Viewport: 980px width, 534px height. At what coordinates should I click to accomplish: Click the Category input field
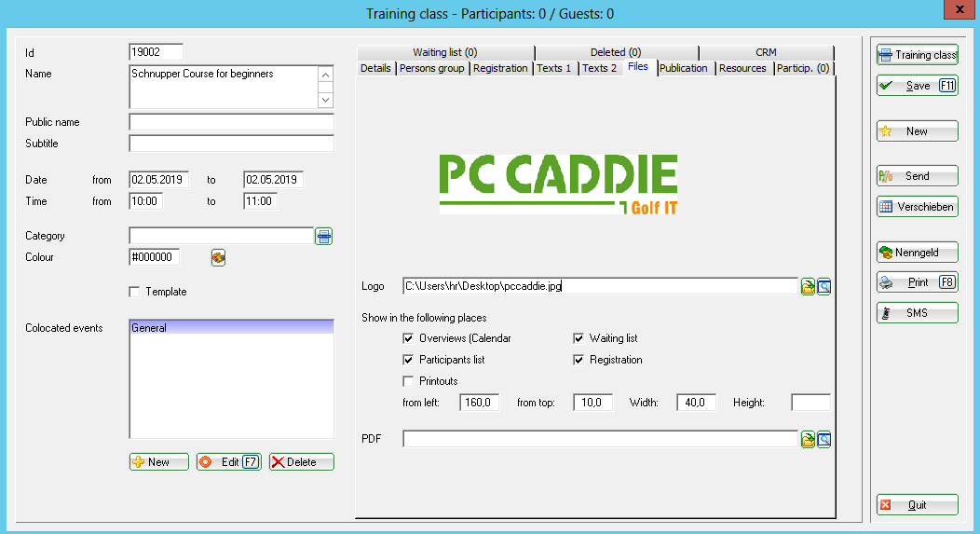[x=222, y=236]
